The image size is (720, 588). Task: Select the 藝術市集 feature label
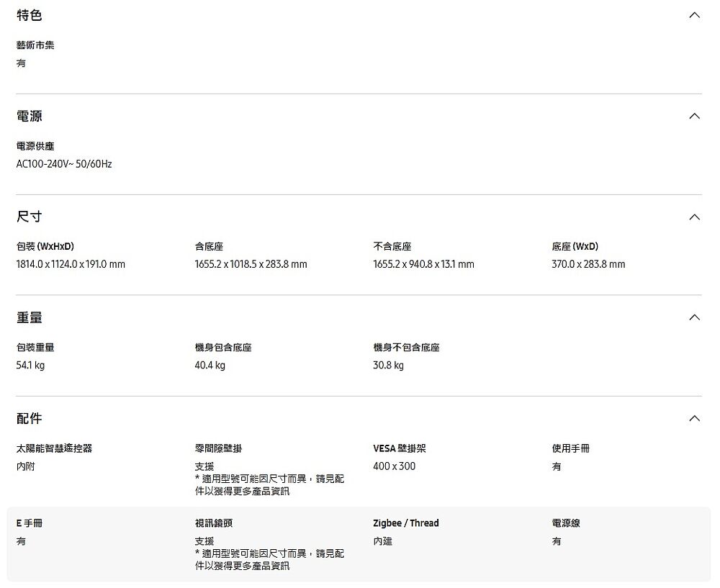click(35, 45)
